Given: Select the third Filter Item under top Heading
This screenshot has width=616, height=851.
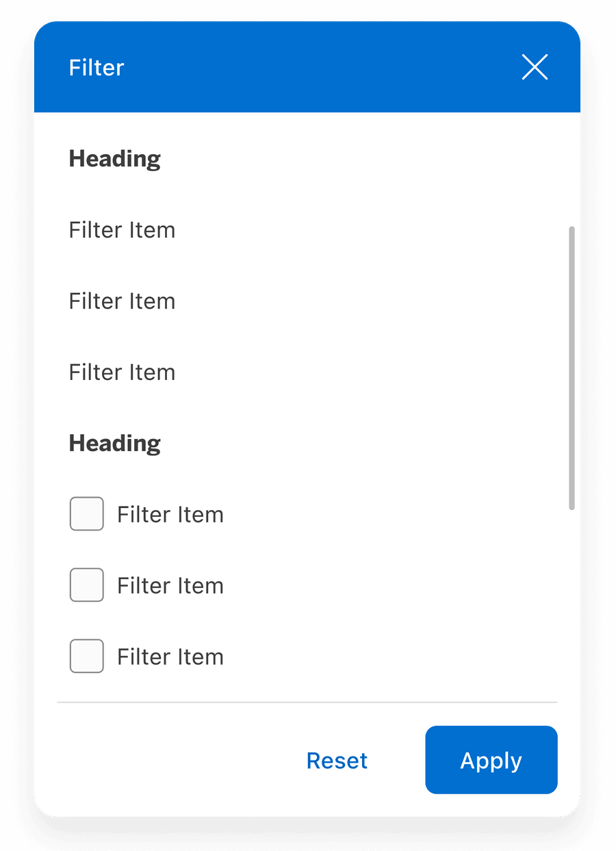Looking at the screenshot, I should [x=121, y=372].
